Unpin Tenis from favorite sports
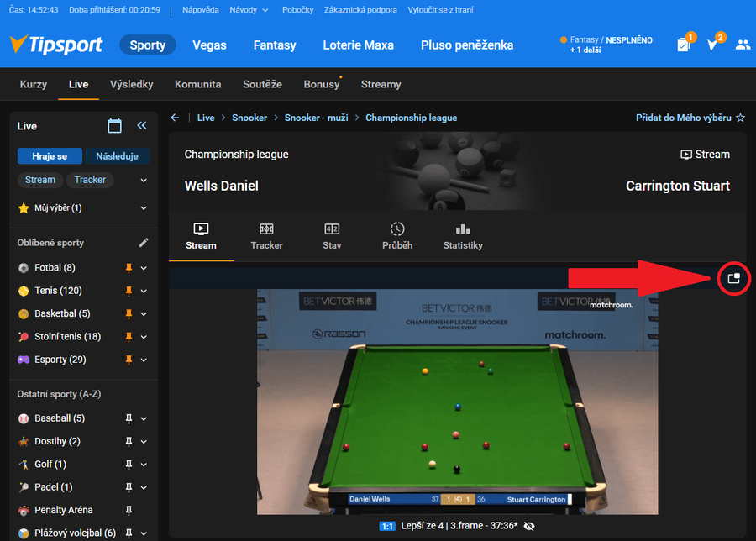The image size is (756, 541). coord(129,291)
